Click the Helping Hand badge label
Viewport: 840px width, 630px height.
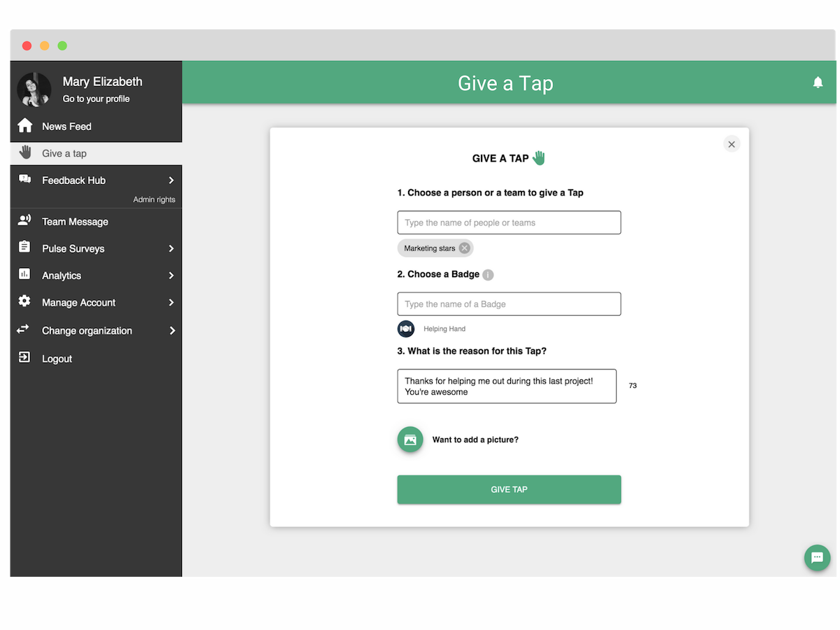(444, 329)
